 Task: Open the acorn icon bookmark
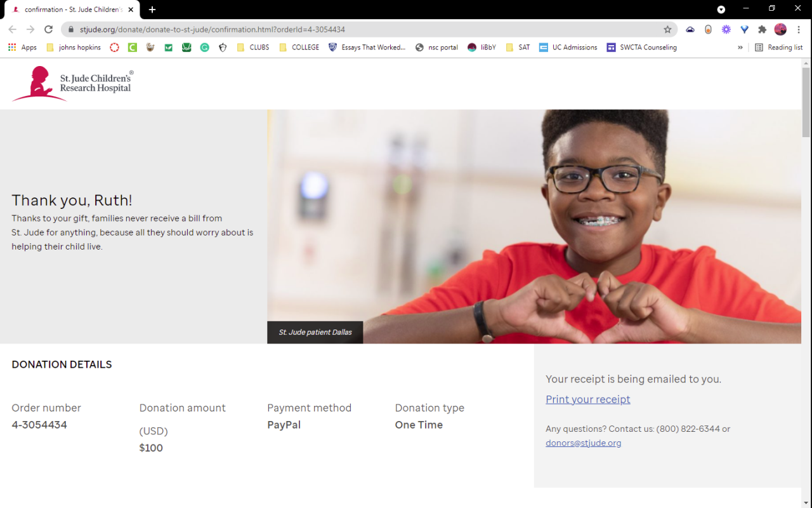click(x=223, y=47)
